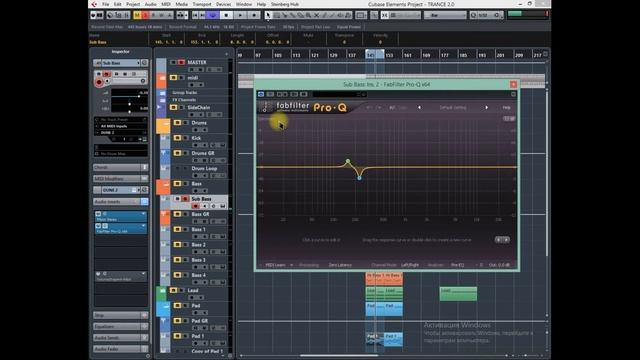Open the quantize preset dropdown
The height and width of the screenshot is (360, 640).
point(487,15)
